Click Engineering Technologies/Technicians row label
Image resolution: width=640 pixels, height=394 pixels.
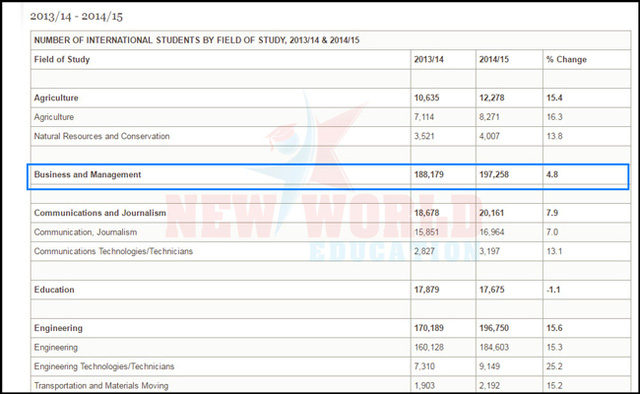(104, 367)
